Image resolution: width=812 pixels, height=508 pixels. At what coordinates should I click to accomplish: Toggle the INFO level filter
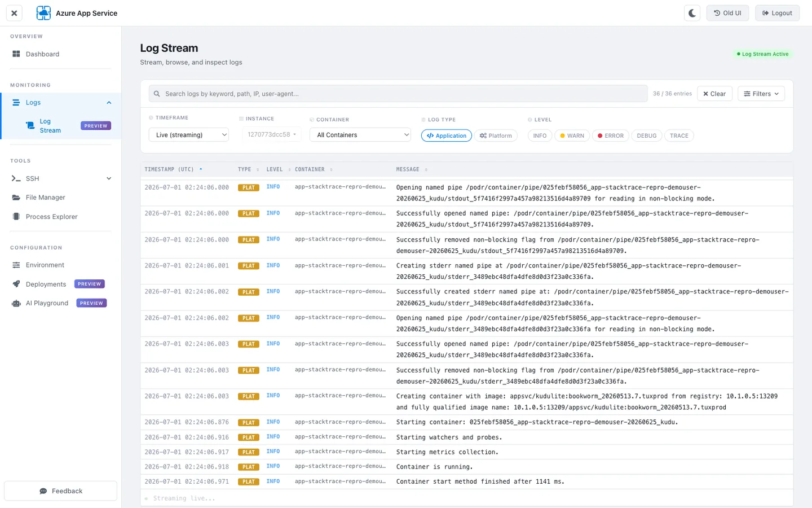click(x=540, y=135)
